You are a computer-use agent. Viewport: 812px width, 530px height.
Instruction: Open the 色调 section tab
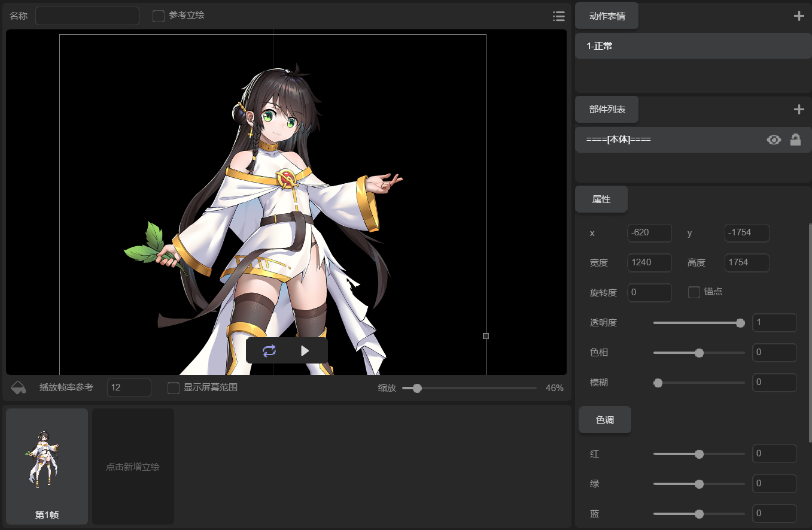coord(605,420)
